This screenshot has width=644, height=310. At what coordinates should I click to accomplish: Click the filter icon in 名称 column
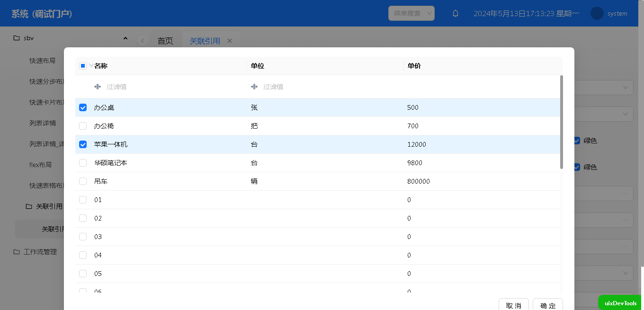[98, 87]
